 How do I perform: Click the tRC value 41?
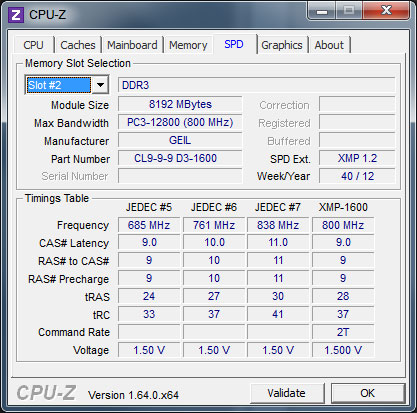click(x=278, y=314)
